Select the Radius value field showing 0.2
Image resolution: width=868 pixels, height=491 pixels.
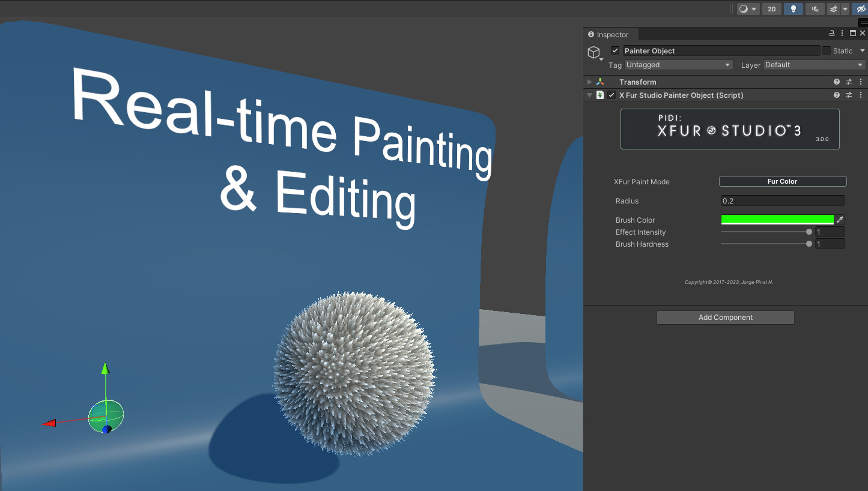point(782,200)
